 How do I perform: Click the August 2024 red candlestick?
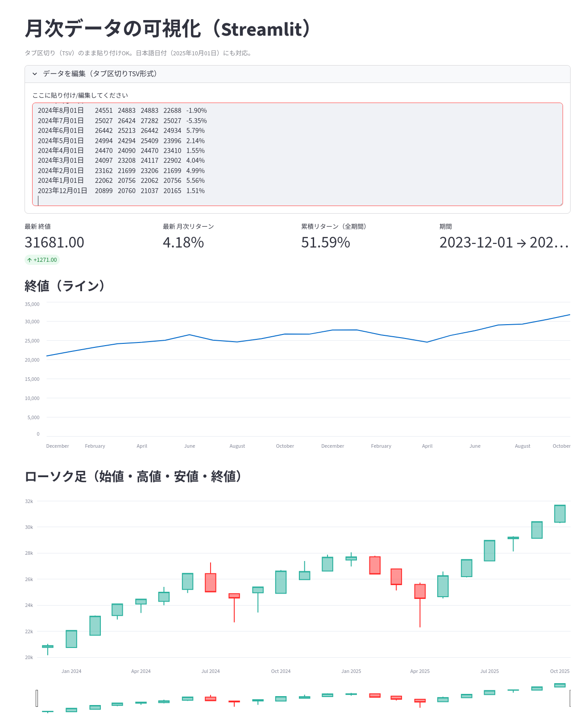234,596
